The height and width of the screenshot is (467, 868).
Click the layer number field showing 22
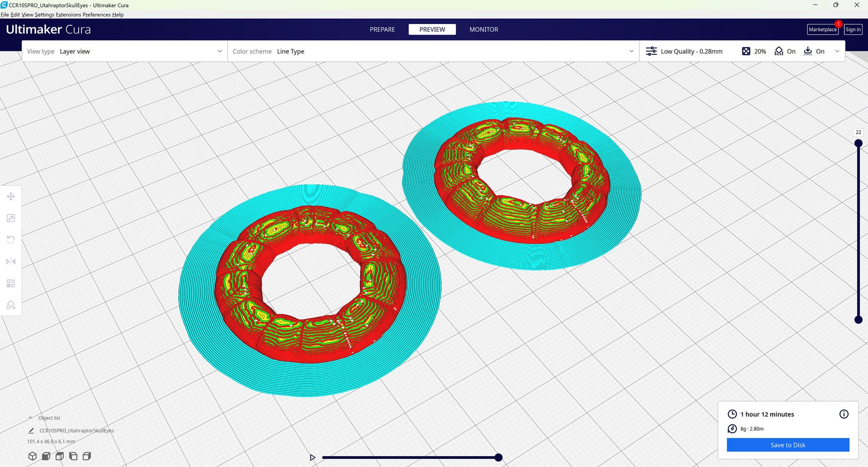[858, 132]
